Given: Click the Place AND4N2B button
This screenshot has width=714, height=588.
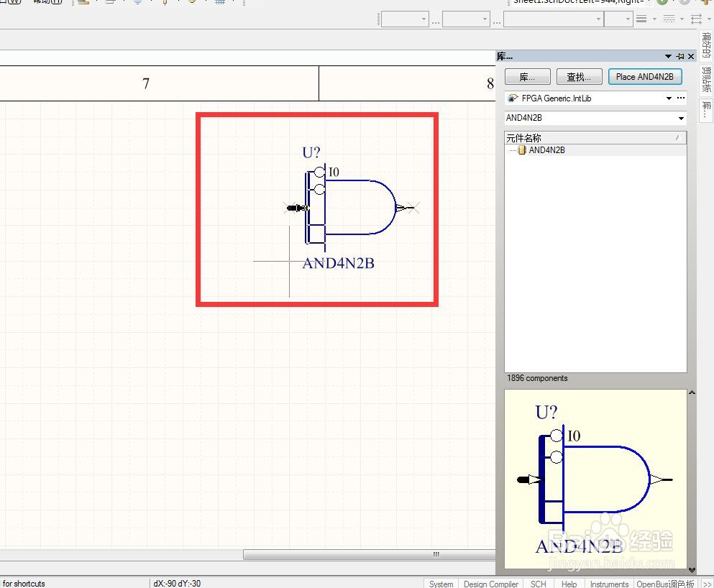Looking at the screenshot, I should (x=644, y=77).
